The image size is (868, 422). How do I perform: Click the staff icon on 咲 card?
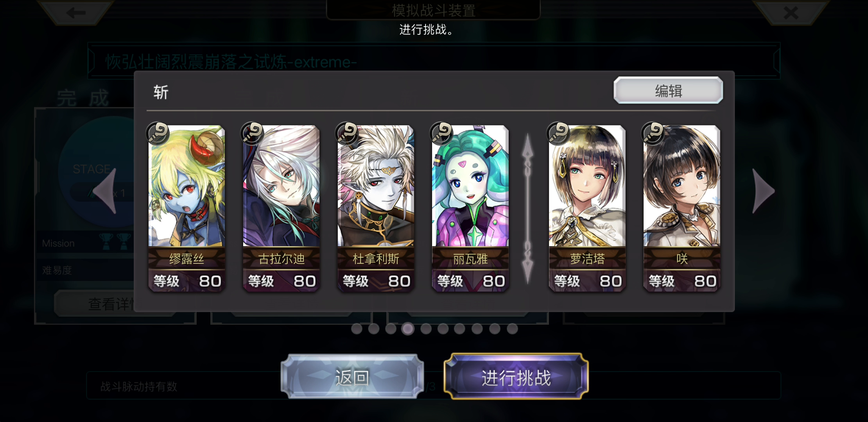pos(653,134)
